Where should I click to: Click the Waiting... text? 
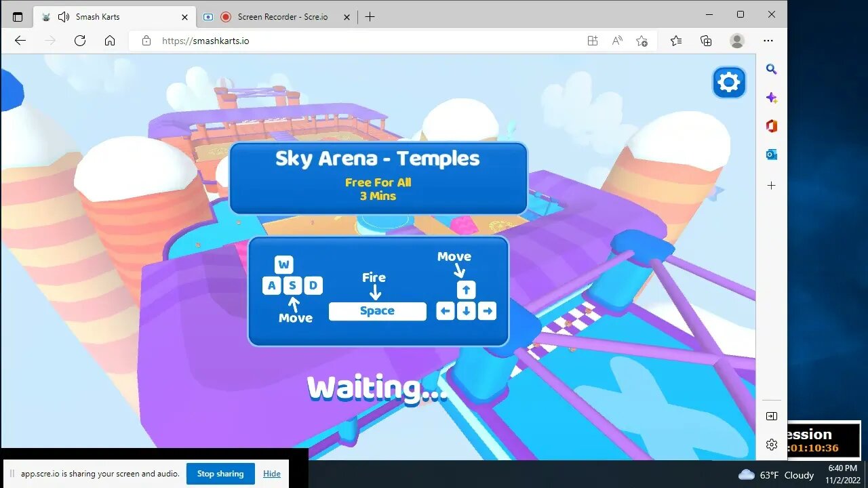point(378,388)
